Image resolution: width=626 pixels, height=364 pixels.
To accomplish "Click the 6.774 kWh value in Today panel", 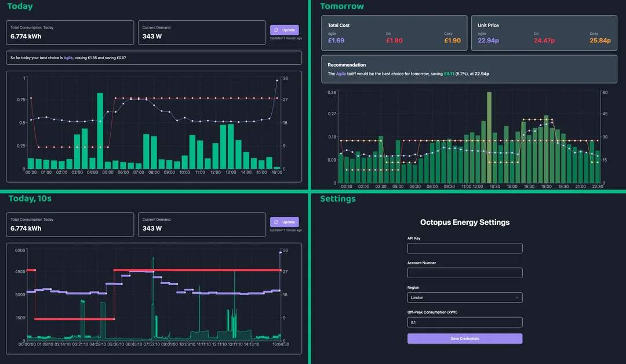I will (x=26, y=37).
